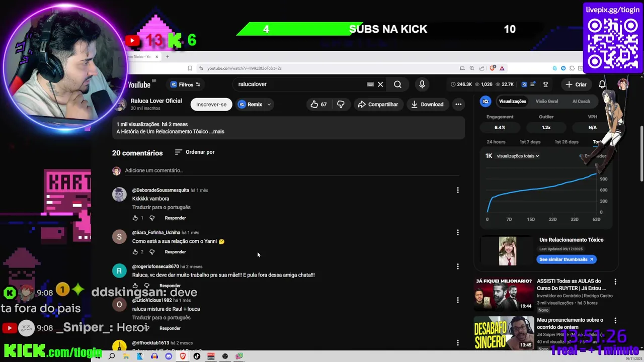Open menu for Meu pronunciamento video
Viewport: 644px width, 362px height.
point(615,320)
